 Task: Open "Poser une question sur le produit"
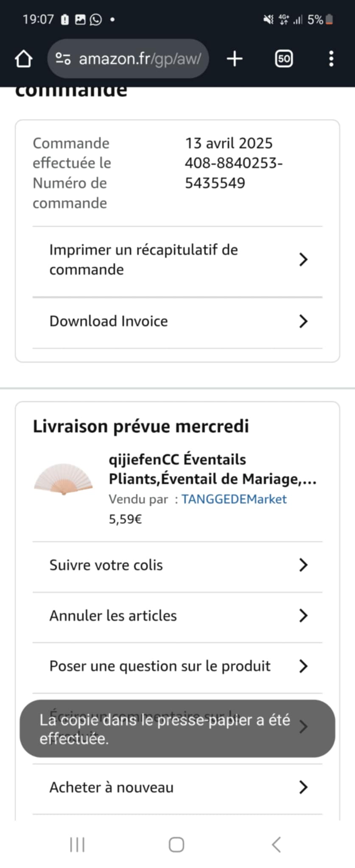(160, 666)
